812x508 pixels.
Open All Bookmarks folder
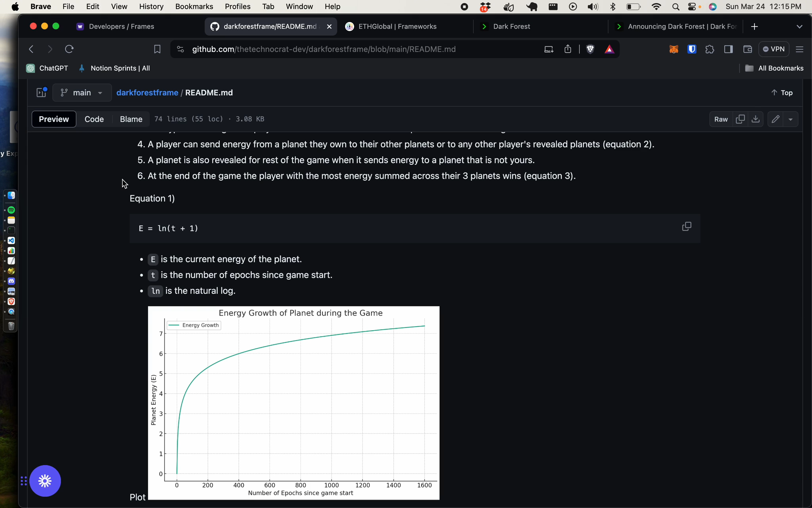pos(774,68)
